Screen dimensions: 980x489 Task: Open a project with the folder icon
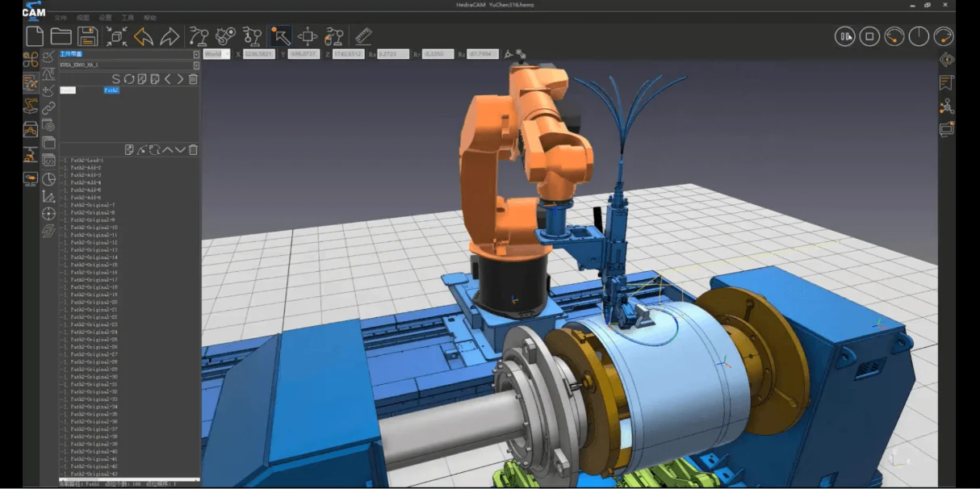pos(61,36)
